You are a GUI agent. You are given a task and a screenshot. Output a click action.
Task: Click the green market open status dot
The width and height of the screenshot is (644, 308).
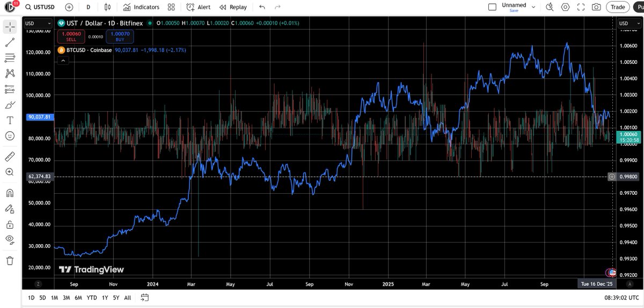[151, 23]
